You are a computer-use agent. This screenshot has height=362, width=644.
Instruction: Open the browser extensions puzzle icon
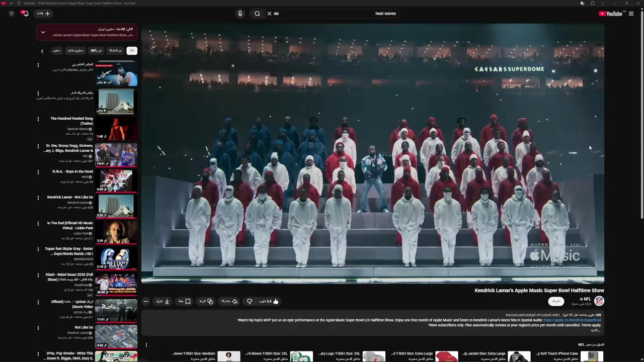[593, 3]
